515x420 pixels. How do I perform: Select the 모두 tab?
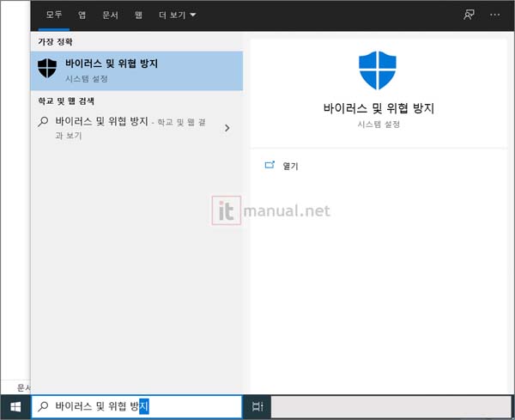click(x=54, y=15)
